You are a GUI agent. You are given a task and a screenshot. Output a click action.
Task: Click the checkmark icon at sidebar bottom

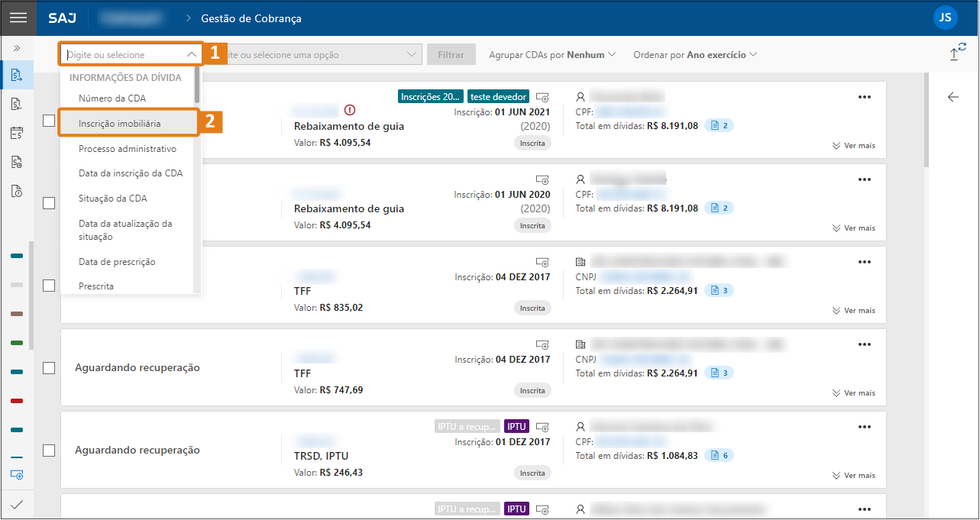pyautogui.click(x=17, y=504)
